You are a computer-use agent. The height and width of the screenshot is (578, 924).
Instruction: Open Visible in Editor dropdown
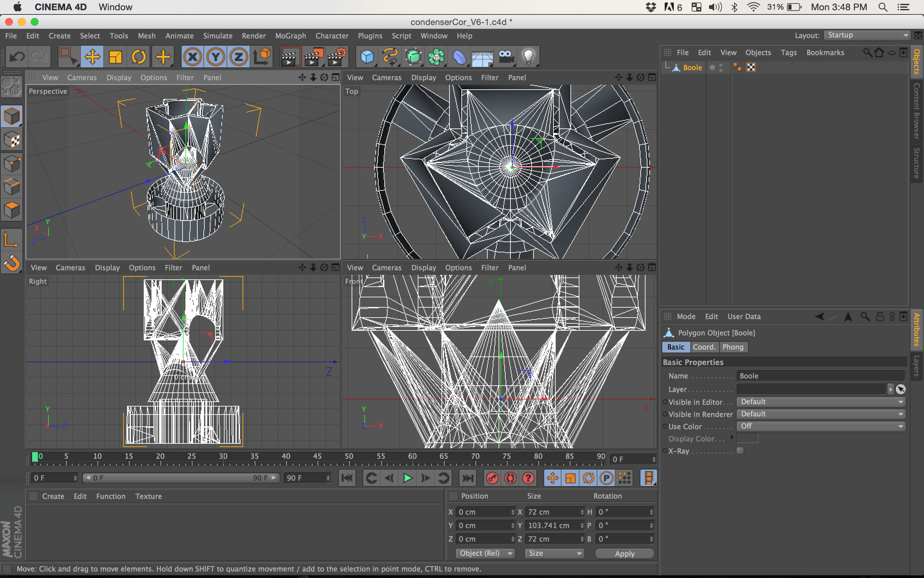click(821, 402)
